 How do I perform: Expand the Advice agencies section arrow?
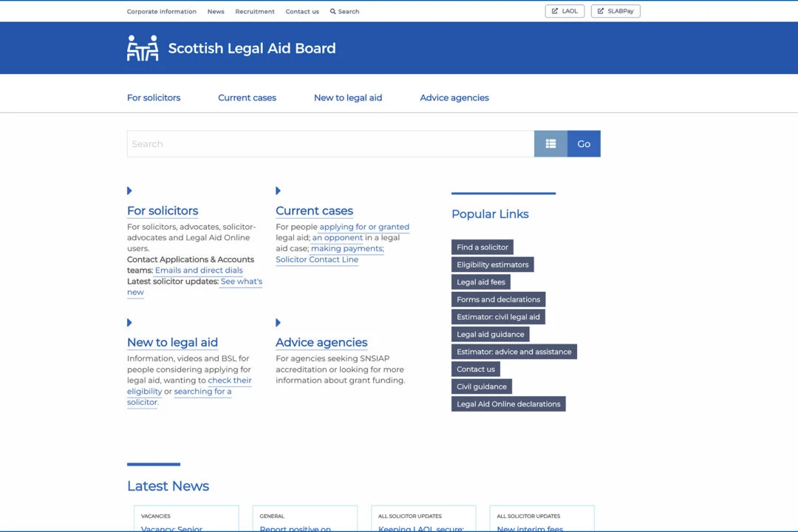coord(278,322)
